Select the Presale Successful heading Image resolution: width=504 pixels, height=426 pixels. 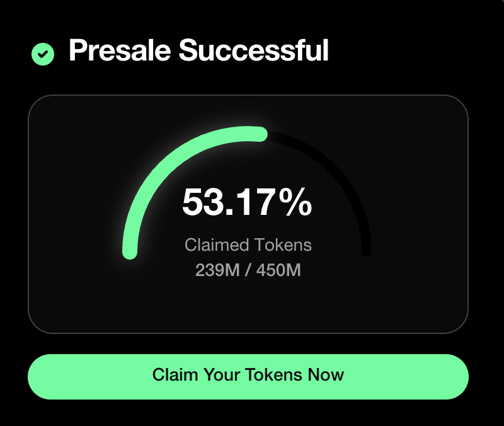198,50
